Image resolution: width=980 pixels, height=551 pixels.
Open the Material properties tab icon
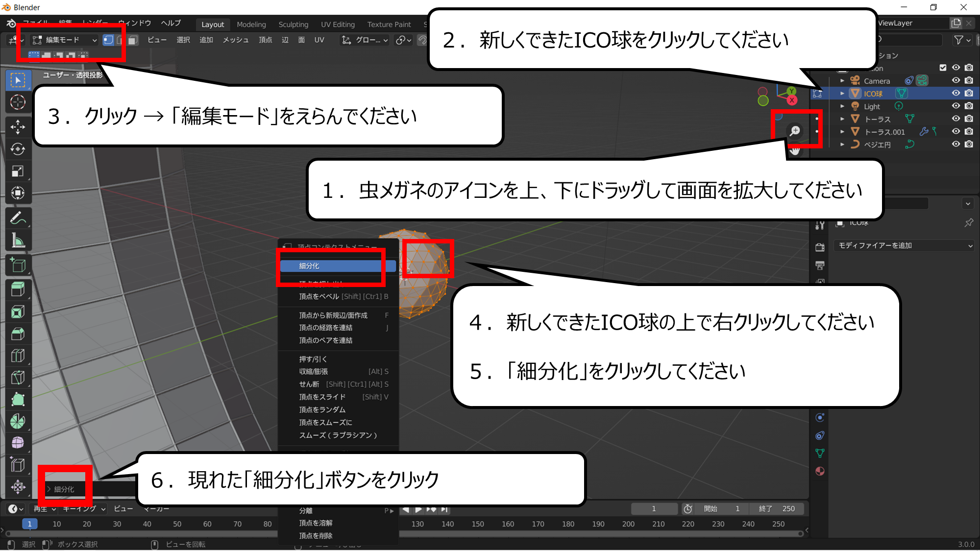tap(820, 471)
